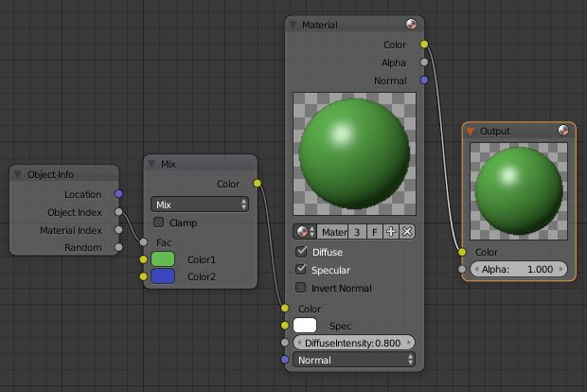This screenshot has width=587, height=392.
Task: Click the Color1 input socket on Mix node
Action: 143,259
